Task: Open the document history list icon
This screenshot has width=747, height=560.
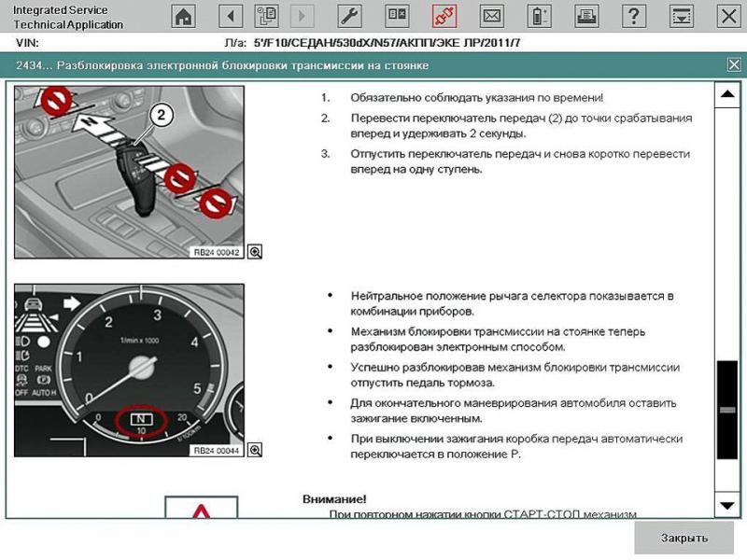Action: (x=266, y=16)
